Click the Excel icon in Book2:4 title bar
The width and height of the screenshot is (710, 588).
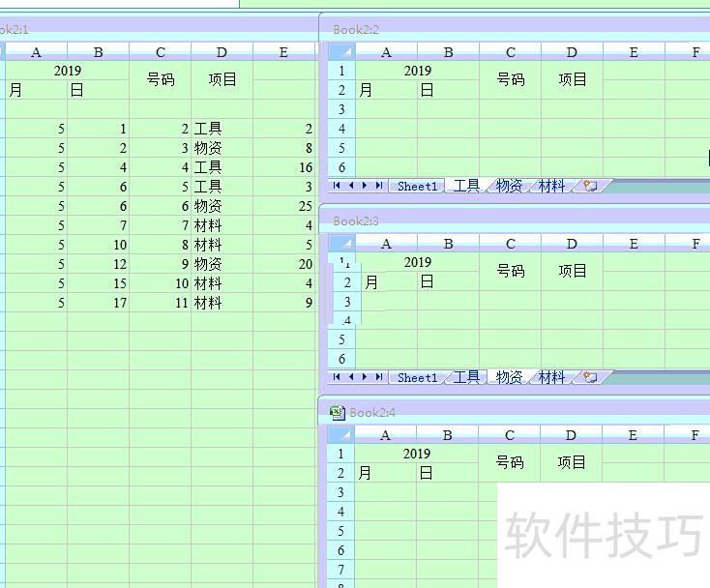[x=337, y=412]
